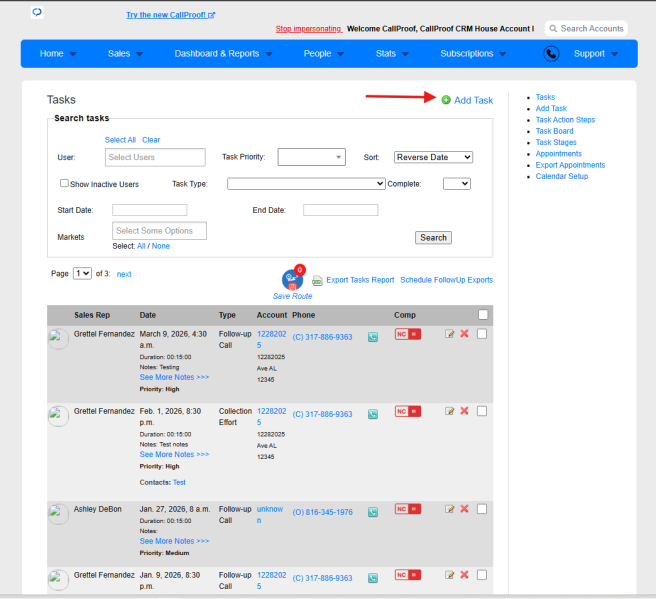Toggle NC complete switch for Jan. 9 task
Screen dimensions: 656x599
(x=407, y=575)
